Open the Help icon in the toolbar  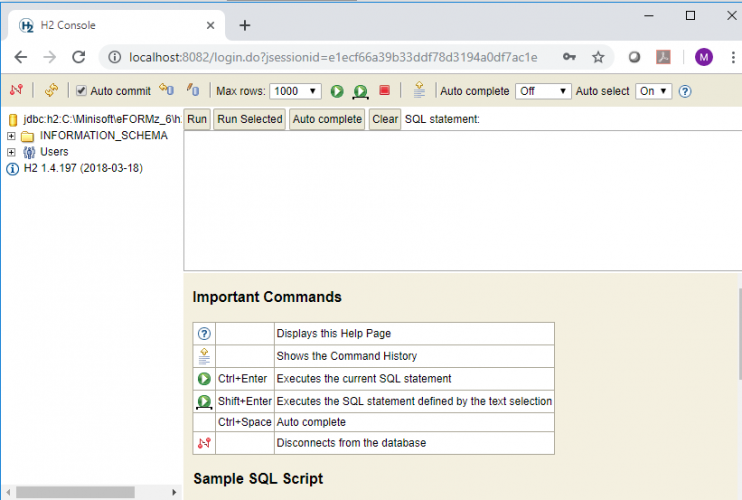[x=685, y=91]
